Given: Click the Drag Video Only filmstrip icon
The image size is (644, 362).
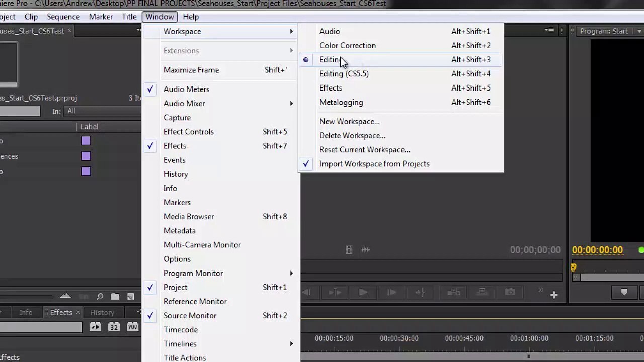Looking at the screenshot, I should tap(349, 250).
